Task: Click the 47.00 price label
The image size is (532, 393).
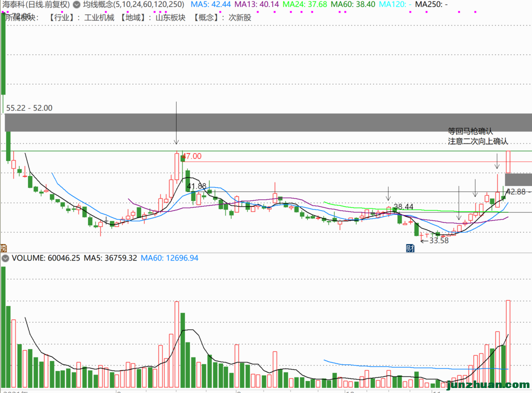Action: [x=191, y=156]
